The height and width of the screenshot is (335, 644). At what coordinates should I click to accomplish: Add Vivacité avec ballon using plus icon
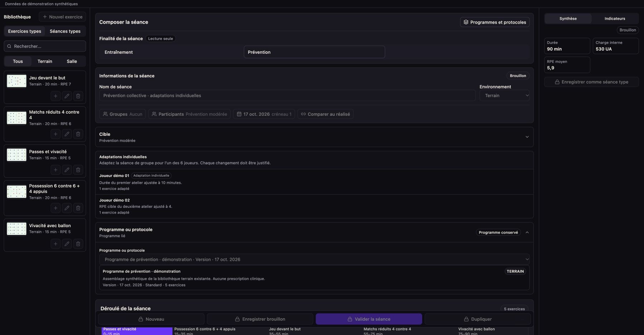click(55, 244)
